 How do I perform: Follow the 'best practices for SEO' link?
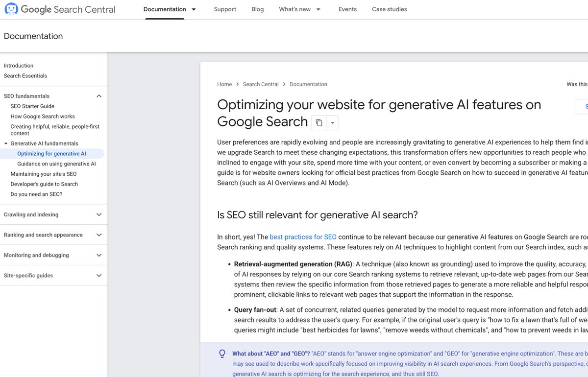pyautogui.click(x=303, y=237)
